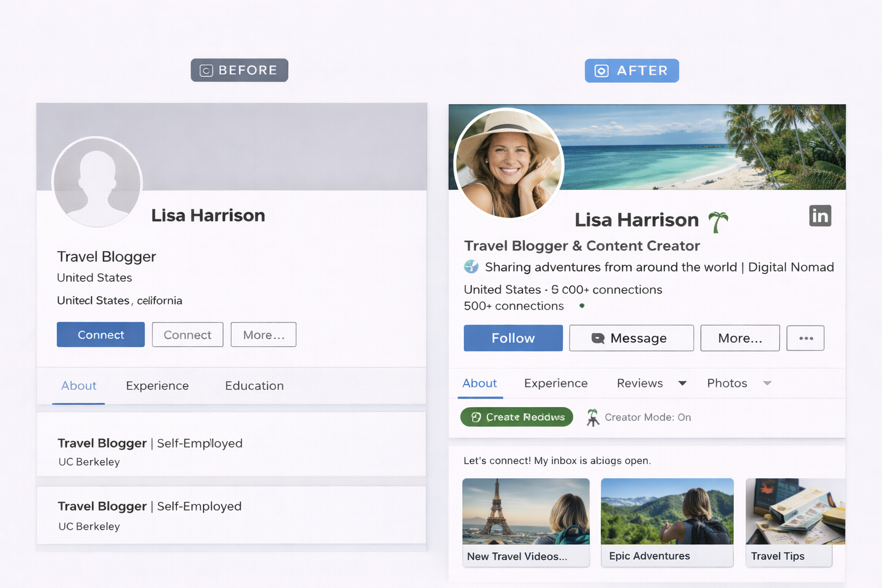Screen dimensions: 882x588
Task: Click the palm tree icon beside Lisa Harrison
Action: (x=718, y=222)
